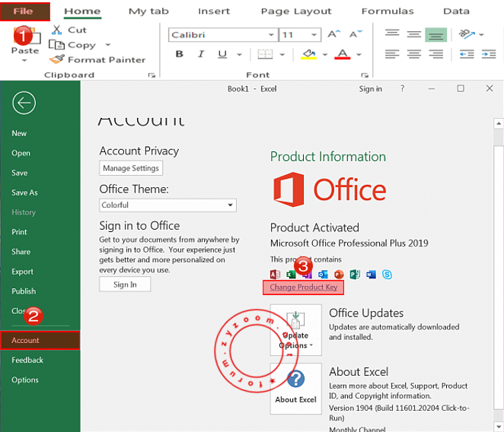Click the PowerPoint app icon in product list
504x432 pixels.
pos(339,275)
